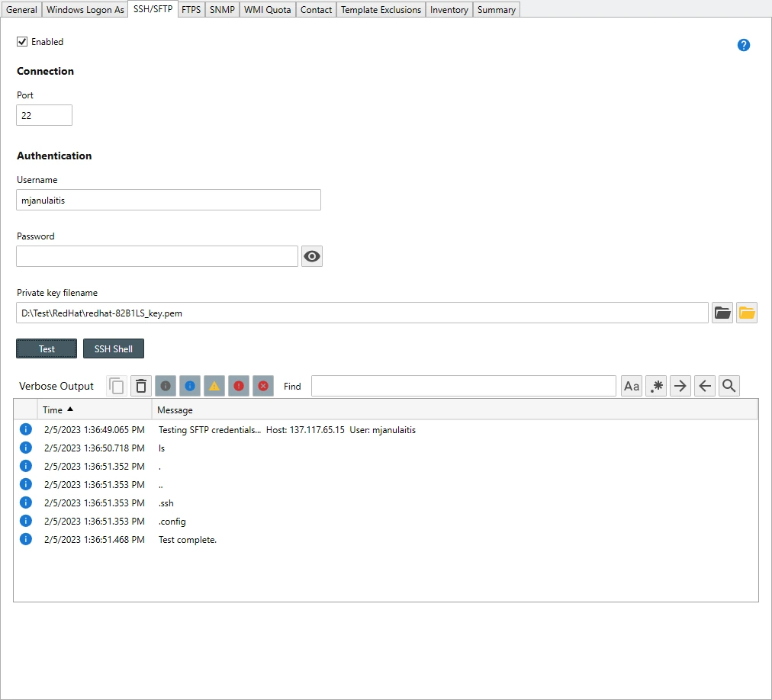Toggle match case (Aa) option
This screenshot has width=772, height=700.
coord(632,387)
